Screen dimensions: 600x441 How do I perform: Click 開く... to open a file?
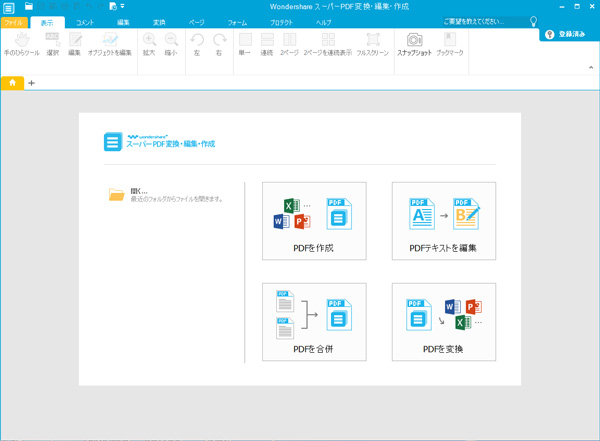click(x=139, y=191)
